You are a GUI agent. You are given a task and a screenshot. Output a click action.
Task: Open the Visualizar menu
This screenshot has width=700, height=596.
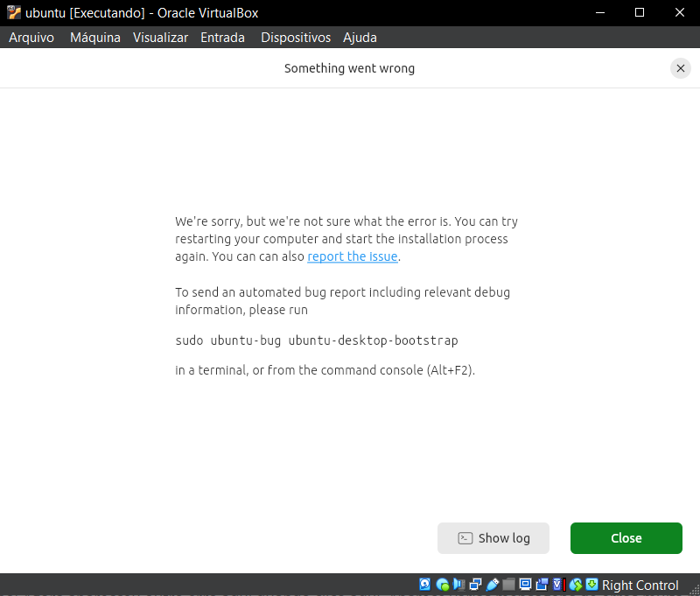(x=160, y=38)
